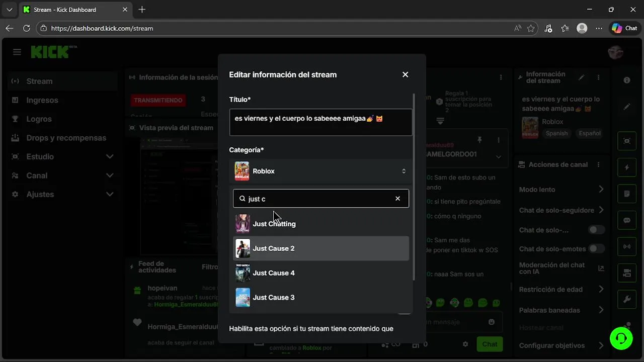Click the lightning bolt icon in right toolbar
The image size is (644, 362).
(x=627, y=167)
